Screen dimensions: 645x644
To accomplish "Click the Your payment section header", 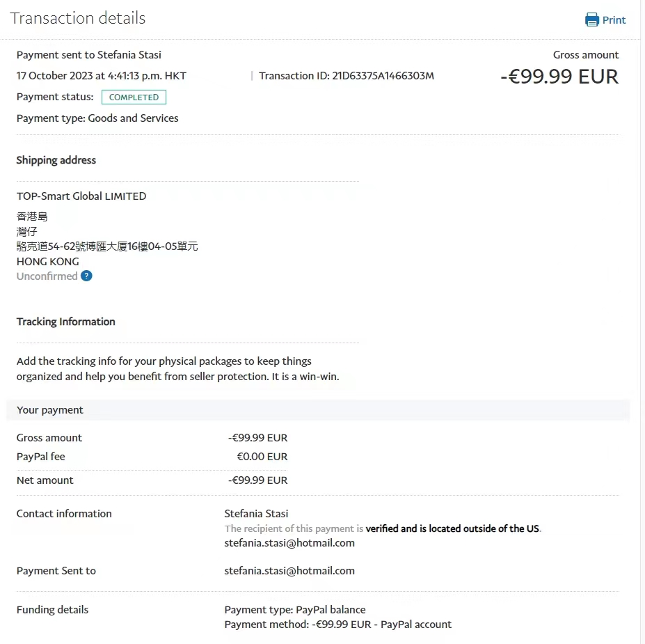I will (x=50, y=410).
